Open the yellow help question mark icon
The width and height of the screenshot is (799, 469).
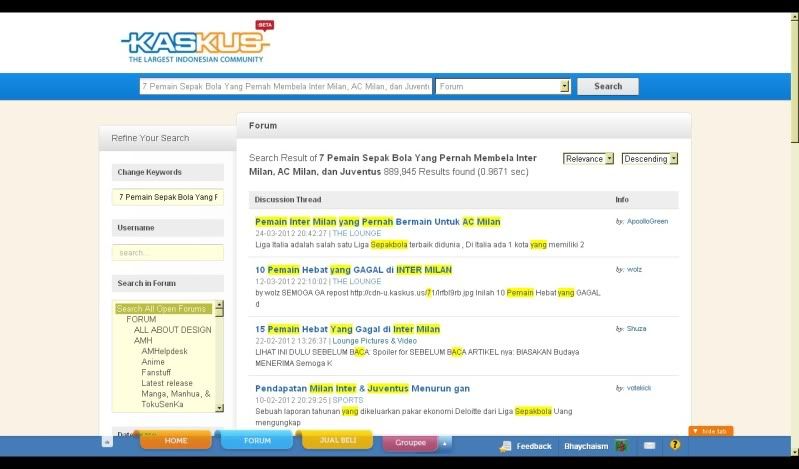675,445
